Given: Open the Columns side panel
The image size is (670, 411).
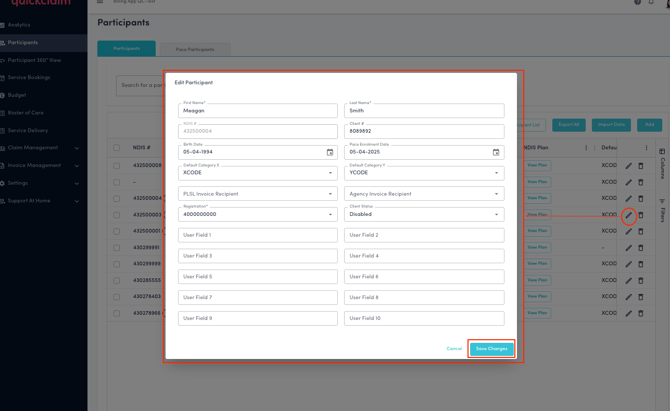Looking at the screenshot, I should tap(662, 164).
